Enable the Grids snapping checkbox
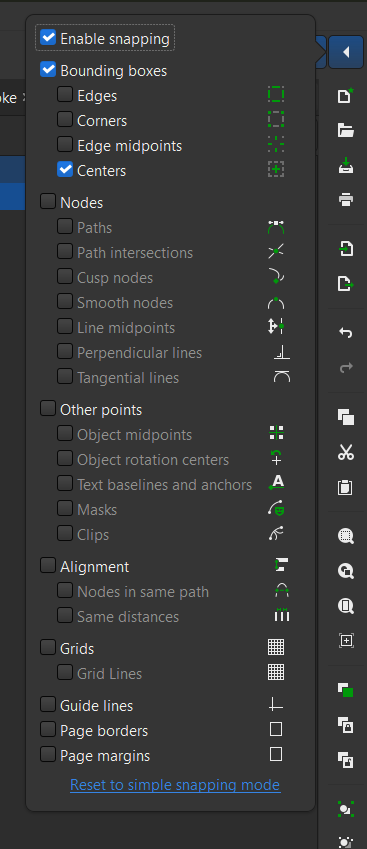 (x=48, y=648)
